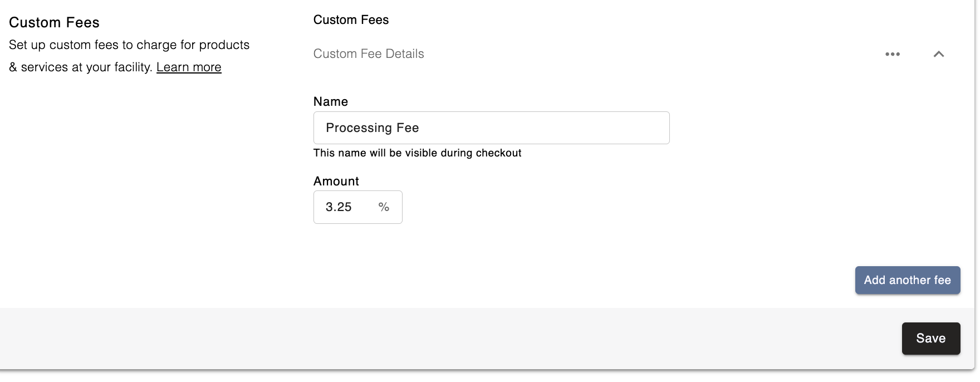Click the Amount field label
This screenshot has height=382, width=980.
336,182
